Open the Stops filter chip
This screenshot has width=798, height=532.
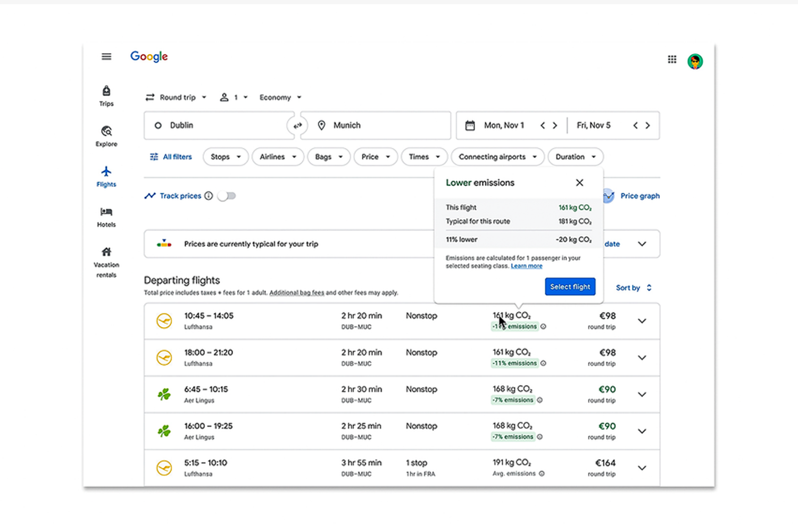225,157
